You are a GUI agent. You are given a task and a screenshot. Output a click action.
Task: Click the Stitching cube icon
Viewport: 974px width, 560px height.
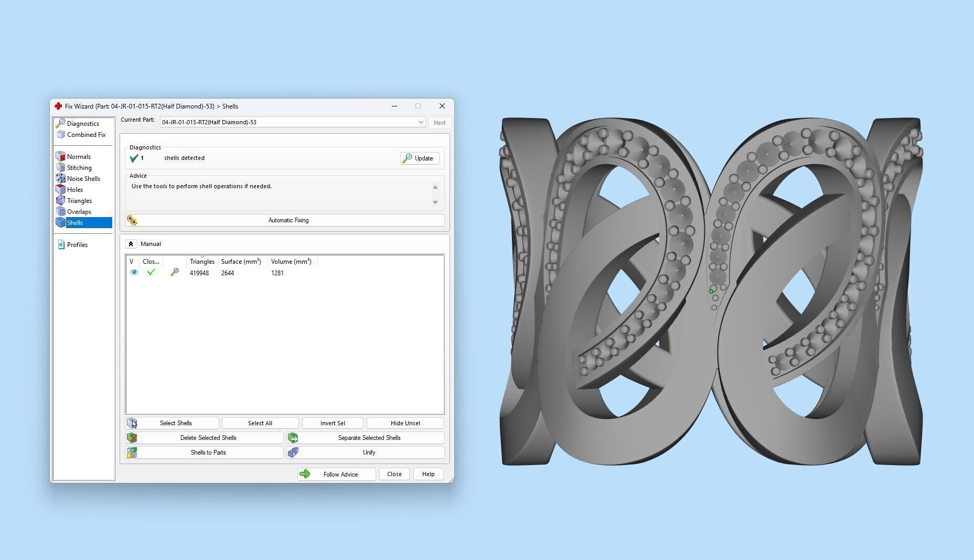(x=60, y=167)
